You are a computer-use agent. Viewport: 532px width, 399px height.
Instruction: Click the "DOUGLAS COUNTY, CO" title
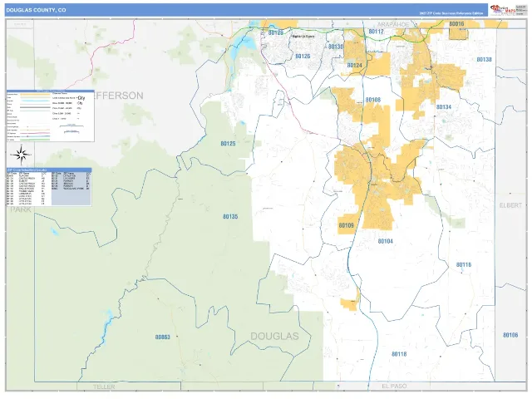click(36, 10)
